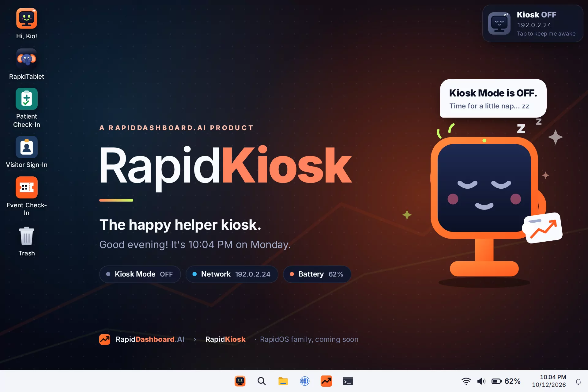Tap the Kiosk OFF keep-awake widget
The height and width of the screenshot is (392, 588).
[533, 24]
